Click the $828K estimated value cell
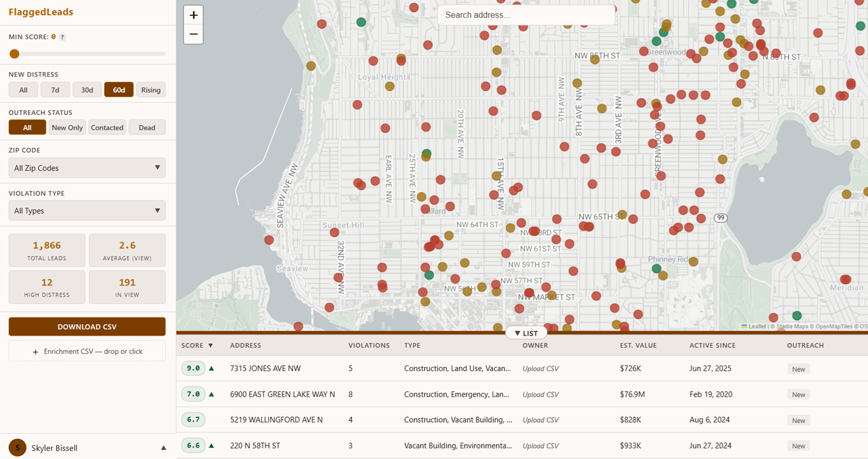The image size is (868, 459). [630, 420]
